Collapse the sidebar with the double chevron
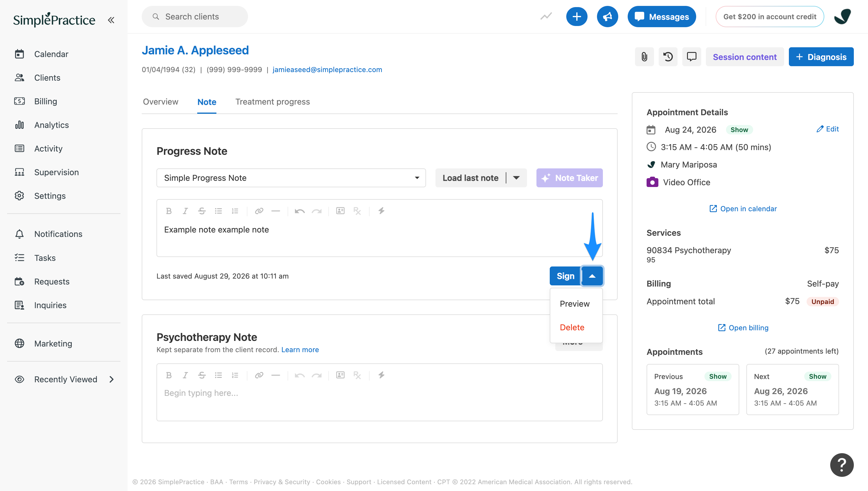Screen dimensions: 868x491 pos(111,20)
